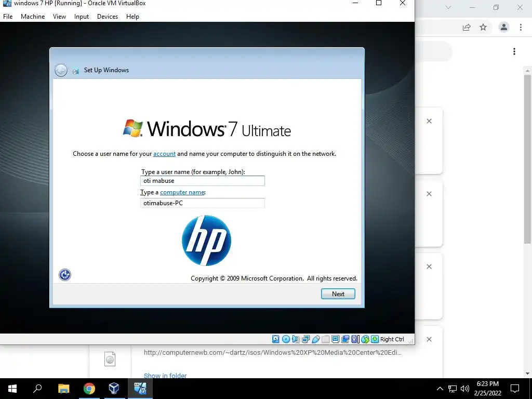Open the Action Center notification icon
This screenshot has height=399, width=532.
(x=515, y=389)
